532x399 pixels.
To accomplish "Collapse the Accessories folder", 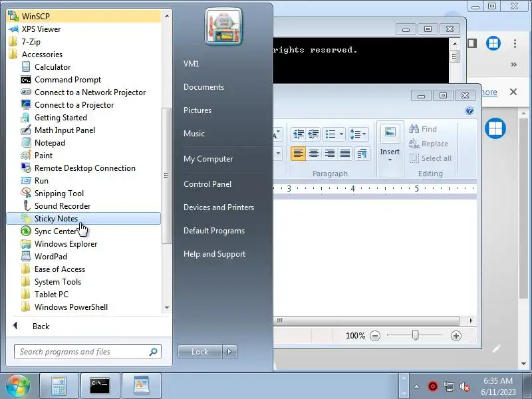I will [84, 55].
